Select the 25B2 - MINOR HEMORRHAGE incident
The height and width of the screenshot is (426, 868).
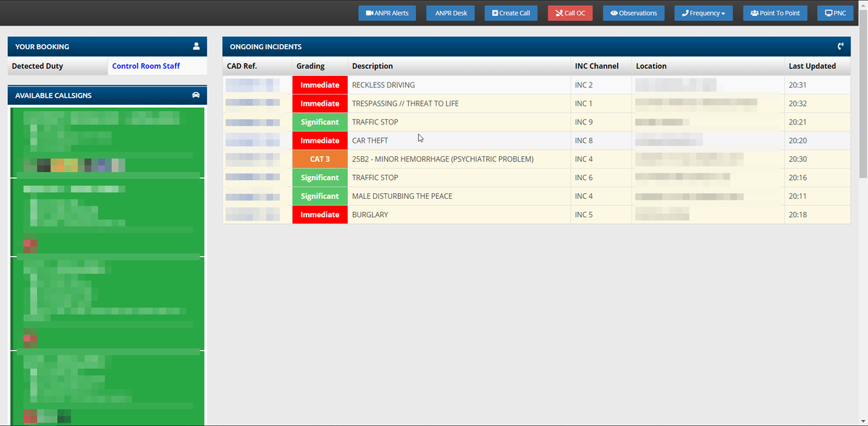click(x=537, y=159)
